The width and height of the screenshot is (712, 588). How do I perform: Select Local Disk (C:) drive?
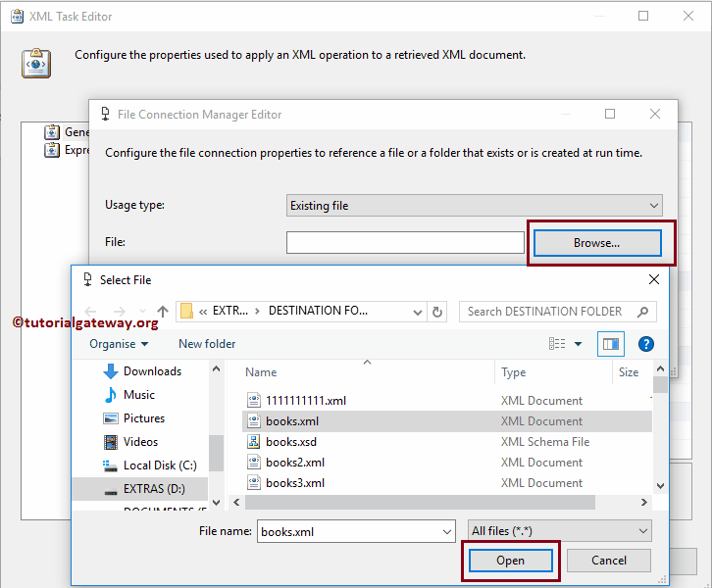click(160, 465)
